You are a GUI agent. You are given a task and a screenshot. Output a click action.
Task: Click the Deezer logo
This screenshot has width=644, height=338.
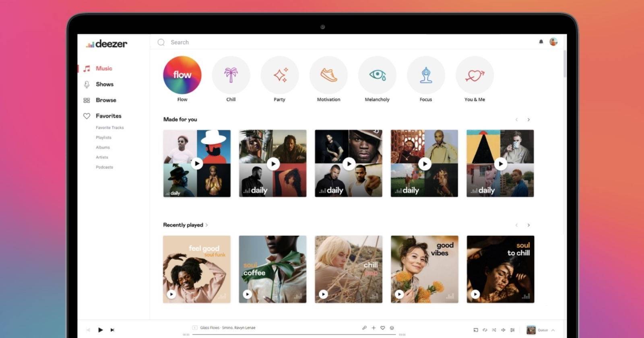(x=107, y=43)
